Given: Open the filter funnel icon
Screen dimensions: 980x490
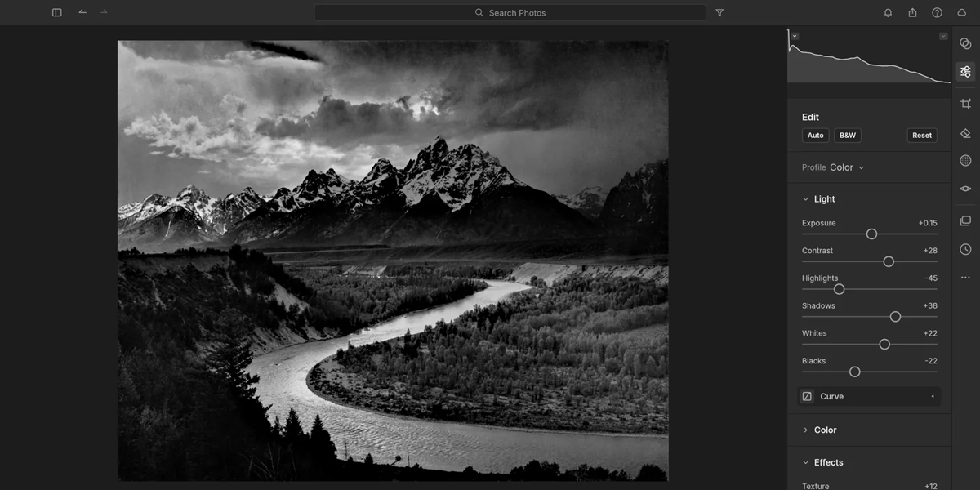Looking at the screenshot, I should coord(719,12).
